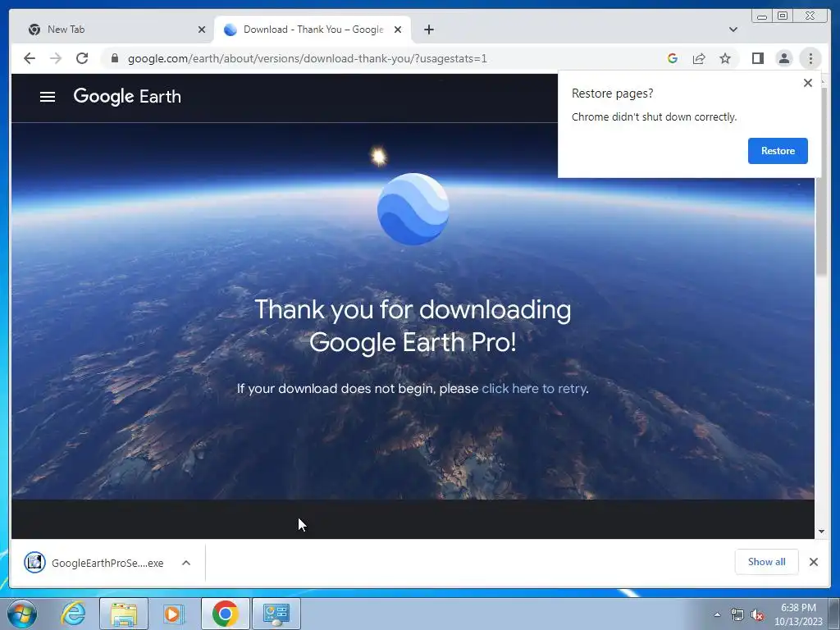Click the 'click here to retry' link
840x630 pixels.
tap(533, 388)
